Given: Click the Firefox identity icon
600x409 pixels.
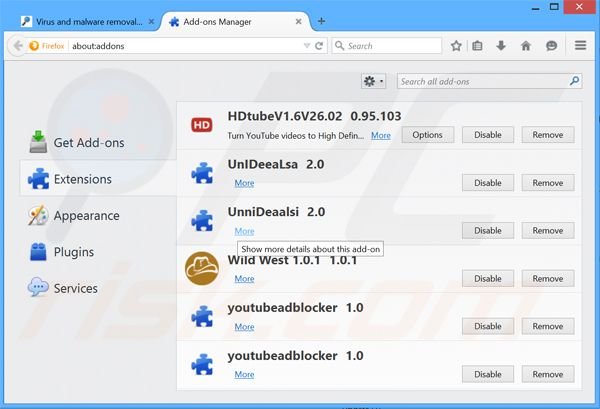Looking at the screenshot, I should 46,46.
